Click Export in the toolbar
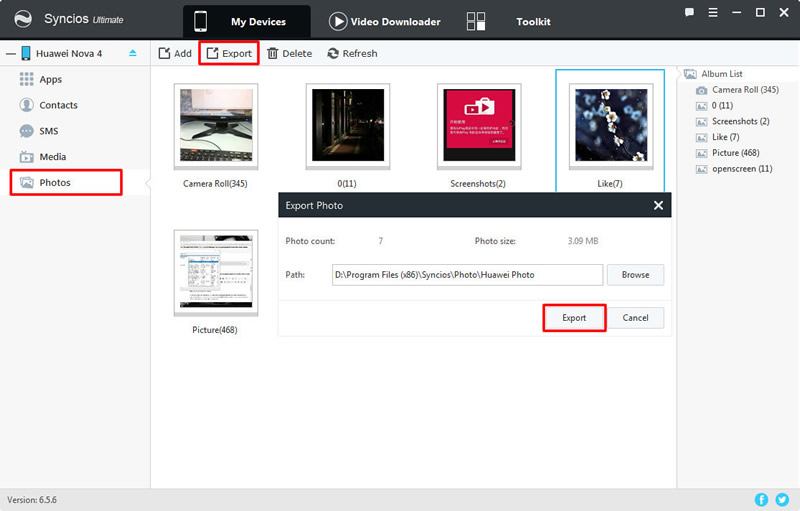Screen dimensions: 800x511 point(229,53)
